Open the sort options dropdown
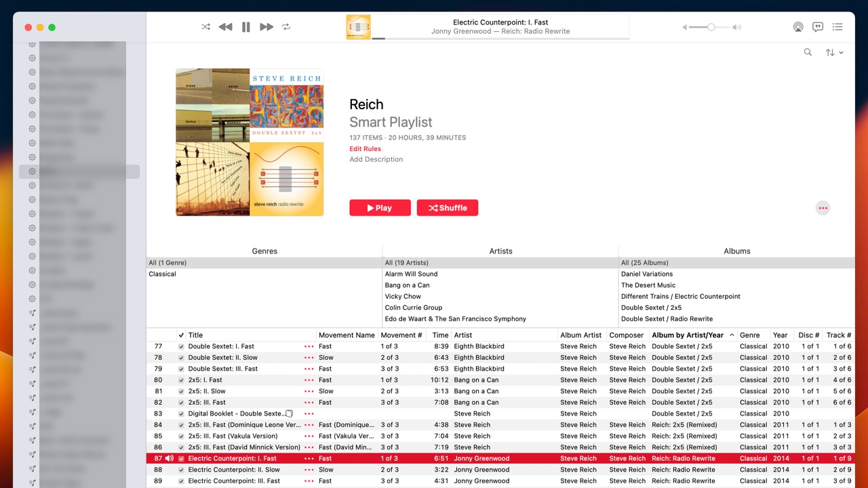Screen dimensions: 868x488 (x=834, y=52)
